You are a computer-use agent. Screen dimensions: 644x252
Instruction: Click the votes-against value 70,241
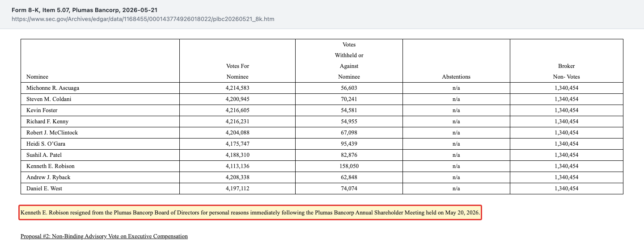click(x=349, y=99)
